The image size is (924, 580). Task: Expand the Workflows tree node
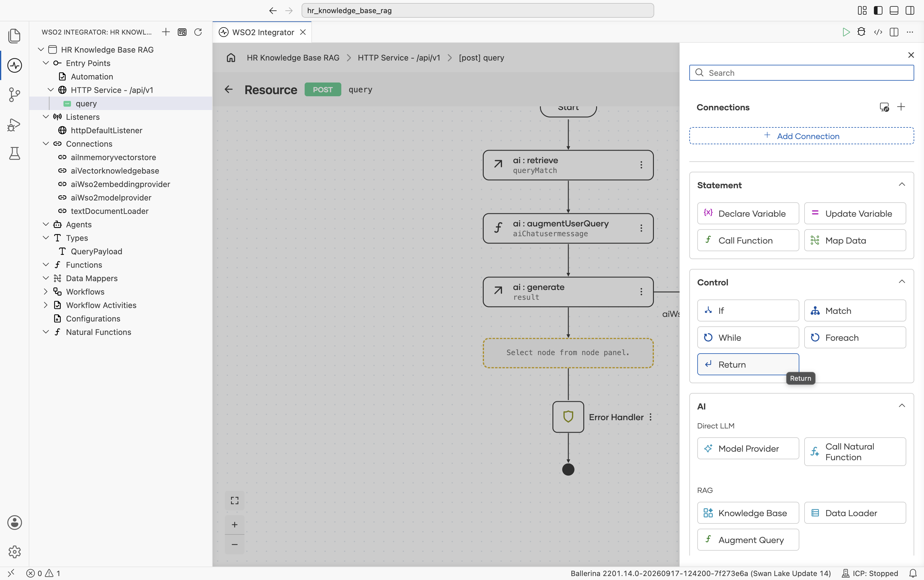click(x=46, y=292)
